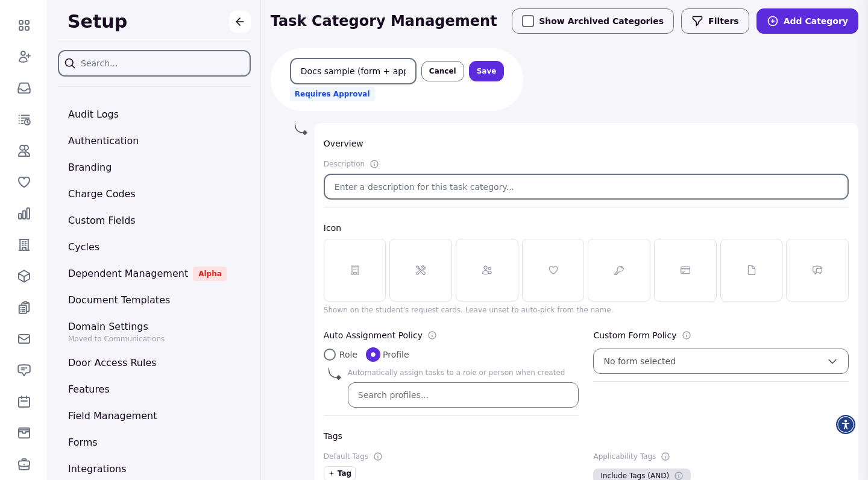
Task: Open Audit Logs in Setup menu
Action: 93,114
